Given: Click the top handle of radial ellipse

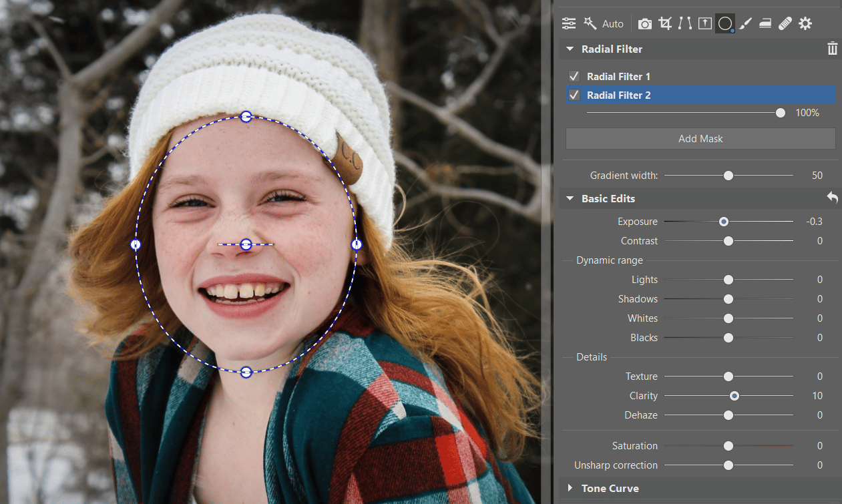Looking at the screenshot, I should point(246,117).
